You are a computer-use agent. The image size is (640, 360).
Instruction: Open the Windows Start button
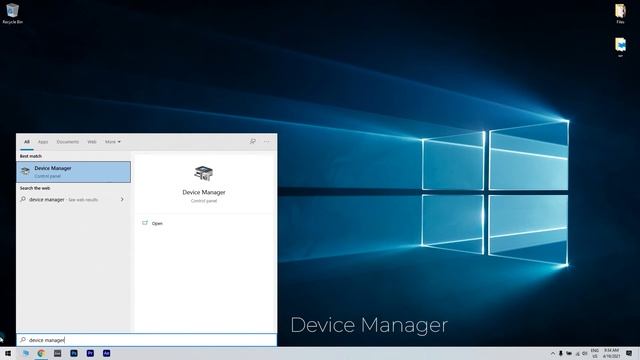(x=8, y=353)
